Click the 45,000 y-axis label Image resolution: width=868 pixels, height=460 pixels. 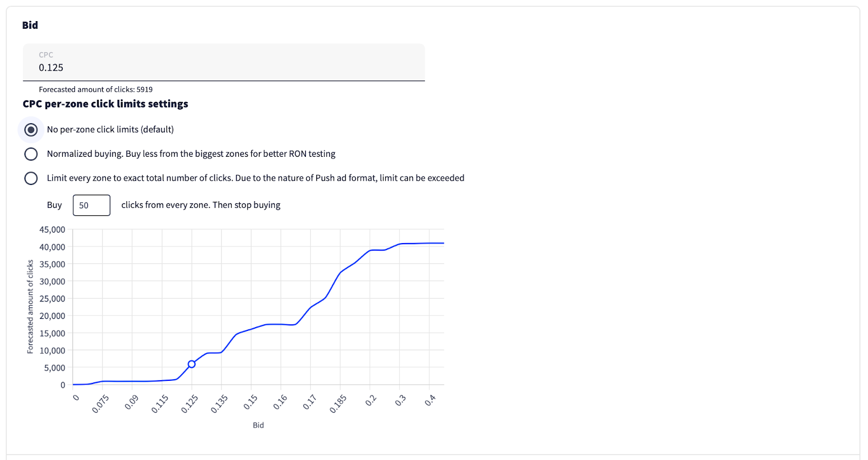pos(52,229)
